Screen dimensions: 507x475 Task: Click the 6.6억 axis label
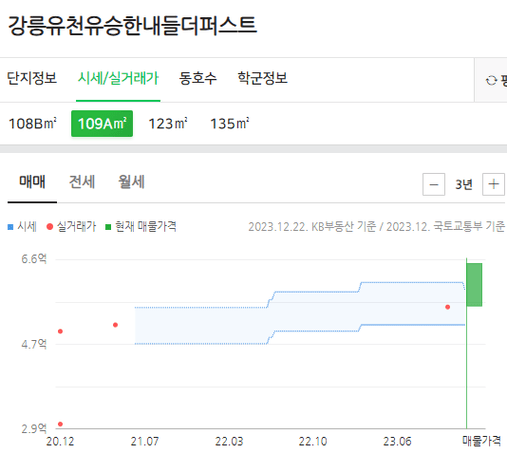tap(34, 259)
